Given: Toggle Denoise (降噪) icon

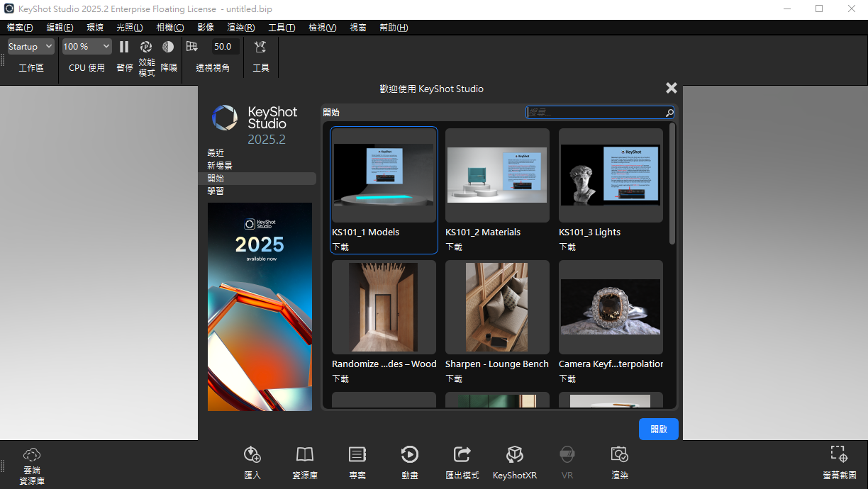Looking at the screenshot, I should pyautogui.click(x=168, y=47).
